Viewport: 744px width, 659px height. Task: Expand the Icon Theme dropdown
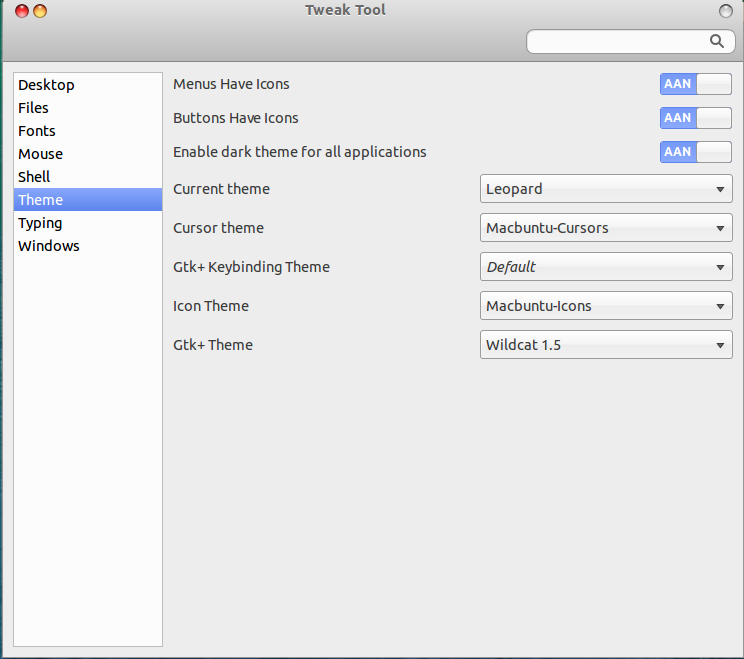tap(606, 306)
